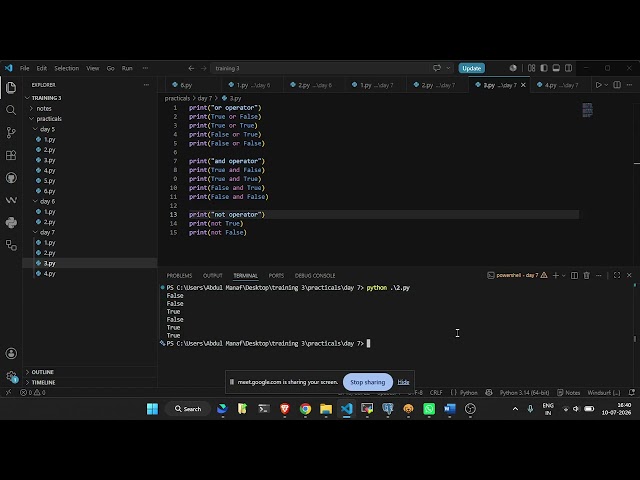Click the code minimap thumbnail
Image resolution: width=640 pixels, height=480 pixels.
pos(587,110)
